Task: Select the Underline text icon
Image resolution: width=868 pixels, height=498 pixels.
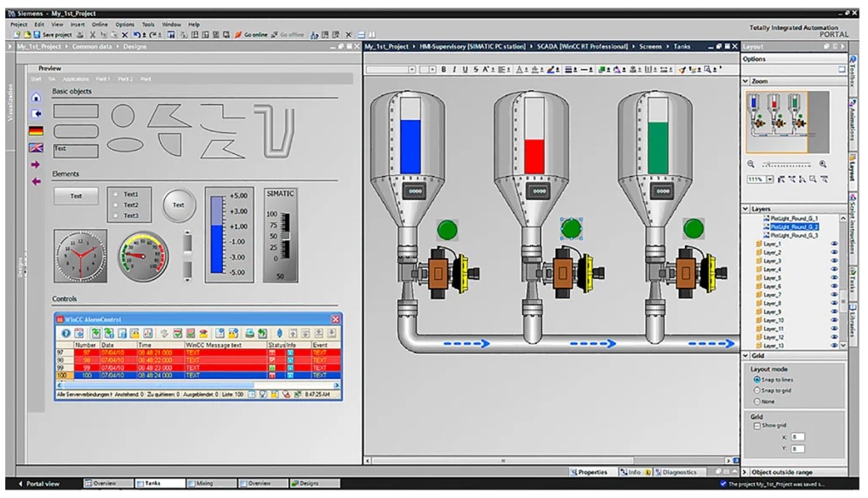Action: (466, 68)
